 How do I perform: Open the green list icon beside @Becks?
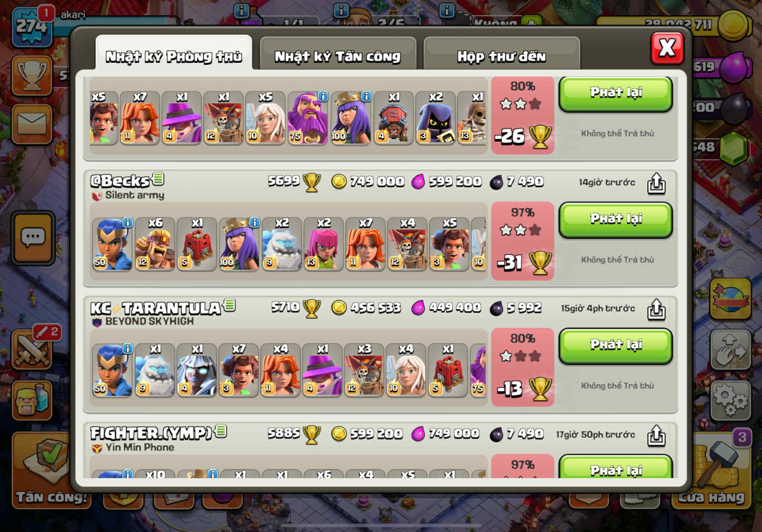click(x=158, y=179)
